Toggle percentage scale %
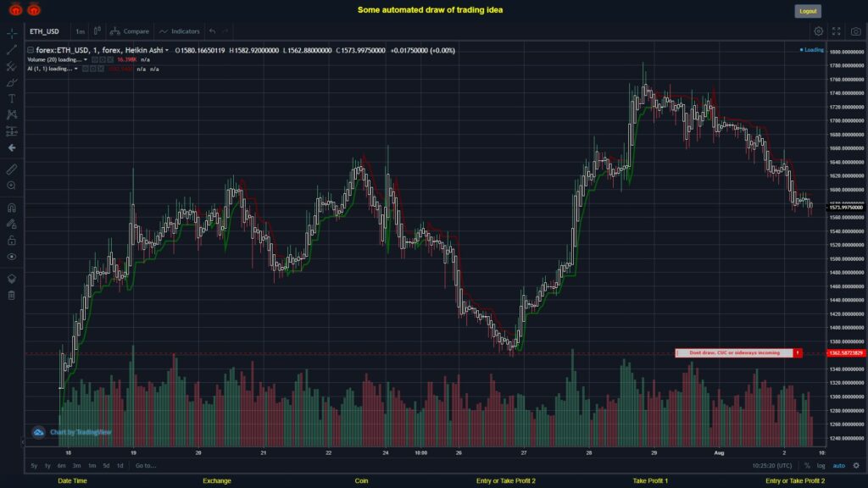Viewport: 868px width, 488px height. click(807, 466)
